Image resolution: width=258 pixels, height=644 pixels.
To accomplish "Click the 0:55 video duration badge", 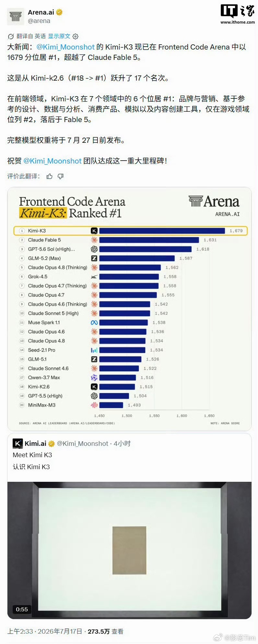I will point(22,609).
